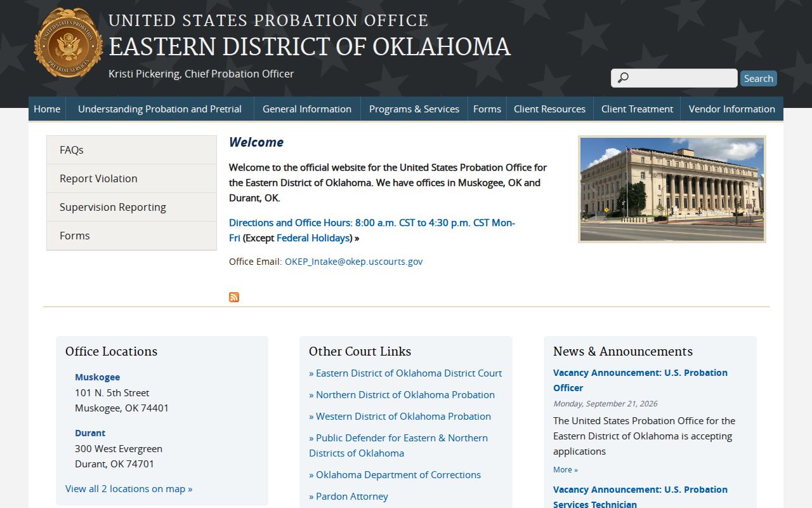The image size is (812, 508).
Task: Click the OKEP_Intake office email address
Action: pyautogui.click(x=353, y=262)
